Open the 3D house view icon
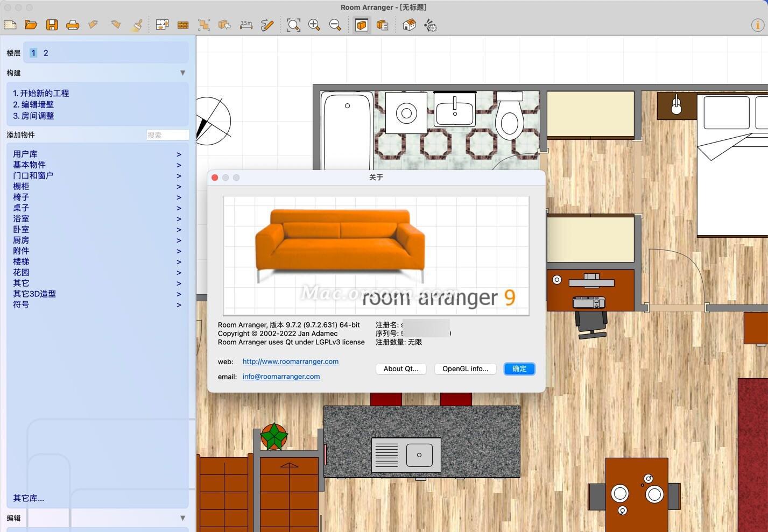 pyautogui.click(x=409, y=25)
